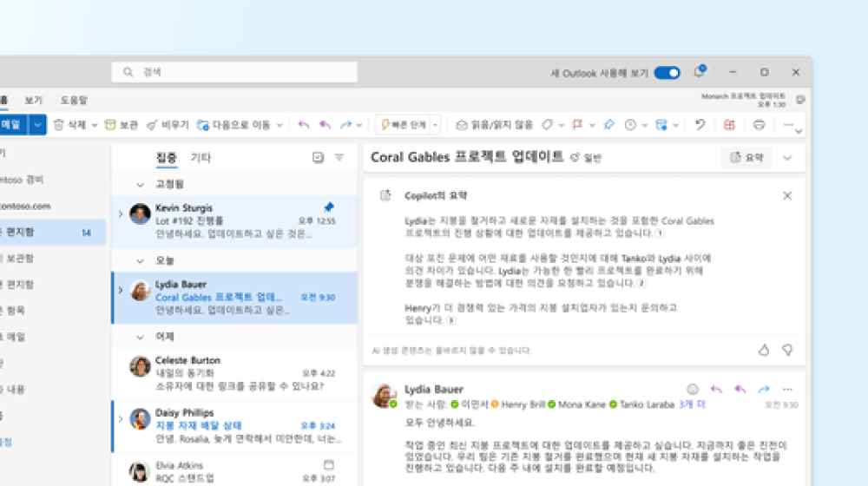The image size is (868, 486).
Task: Open more actions ellipsis on Lydia's message
Action: coord(787,389)
